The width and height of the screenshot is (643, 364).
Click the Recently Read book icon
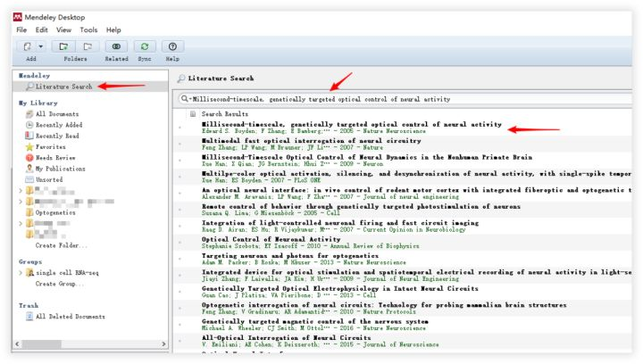tap(29, 136)
